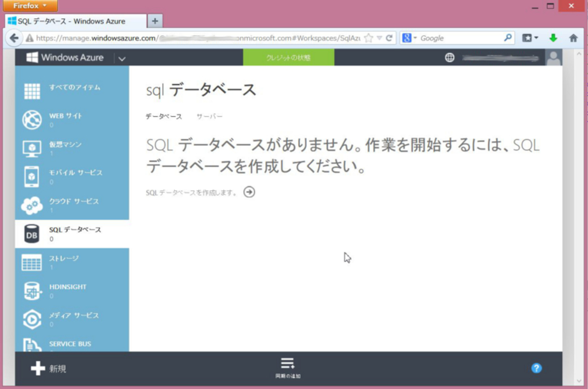Click the Storage table icon

(x=32, y=262)
